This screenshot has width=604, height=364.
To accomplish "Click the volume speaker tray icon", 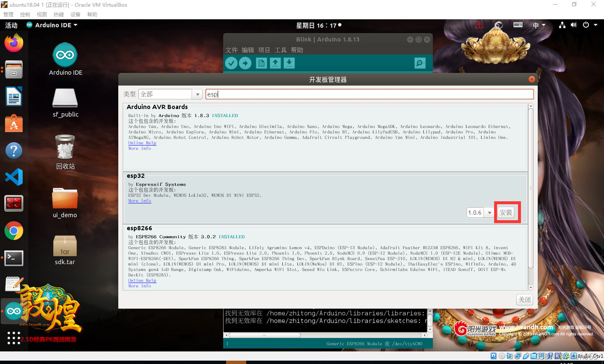I will point(574,25).
